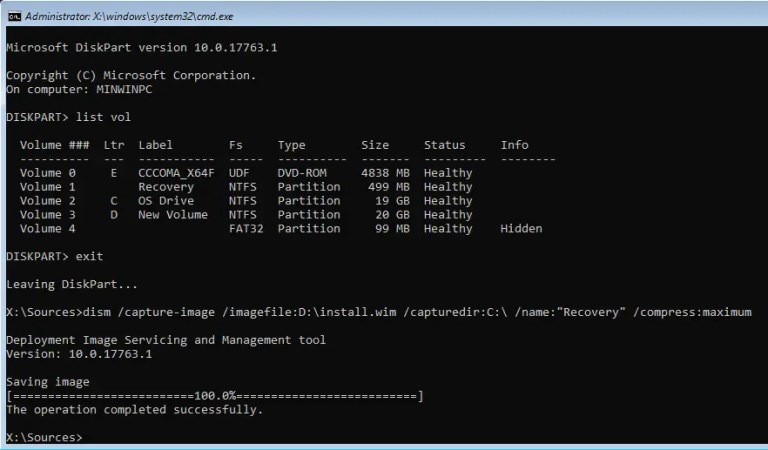Click the 'Status' column header
Viewport: 768px width, 450px height.
click(445, 145)
